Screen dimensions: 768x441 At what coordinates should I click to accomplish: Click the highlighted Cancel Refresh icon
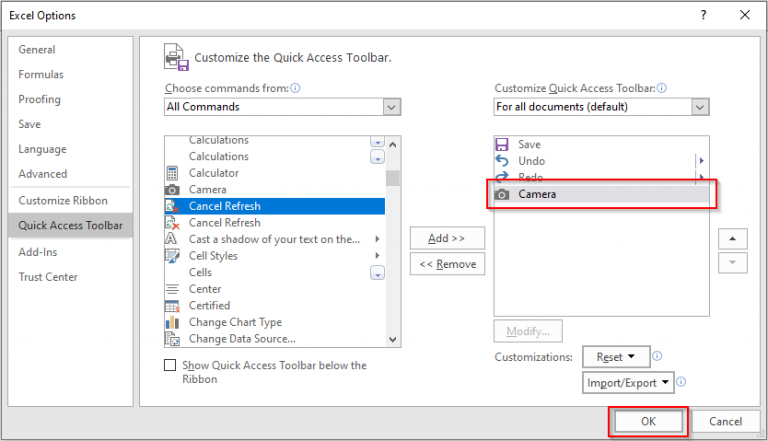tap(172, 206)
